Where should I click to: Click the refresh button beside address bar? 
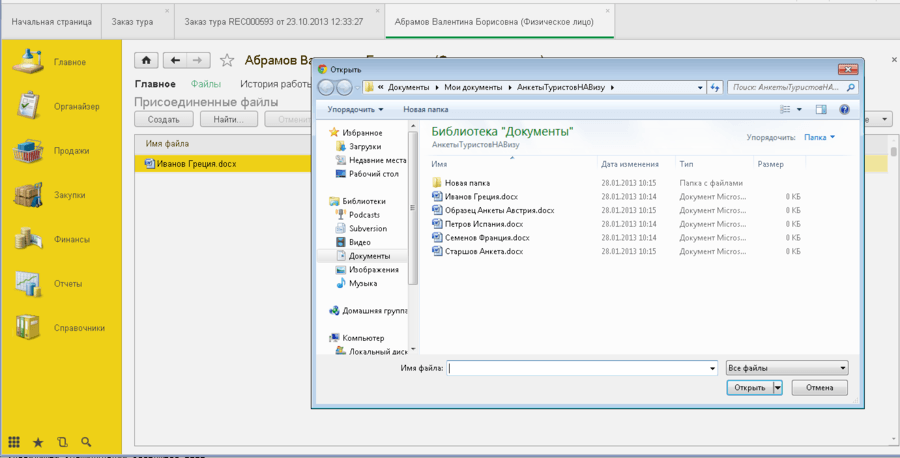(x=715, y=87)
